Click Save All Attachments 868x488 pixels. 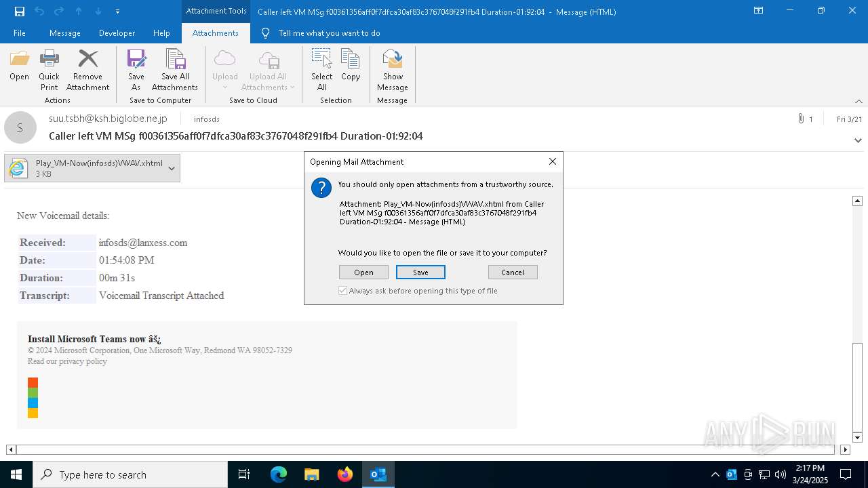[175, 71]
